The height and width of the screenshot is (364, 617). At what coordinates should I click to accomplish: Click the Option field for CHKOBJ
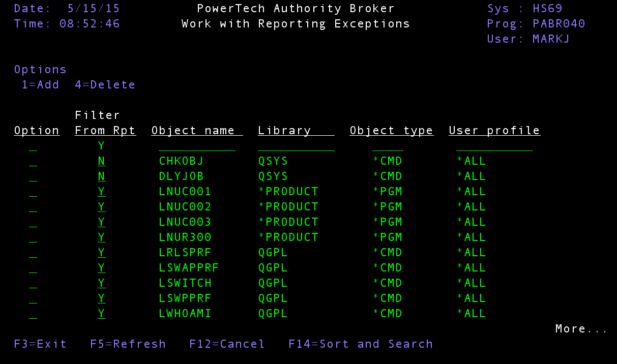point(33,162)
